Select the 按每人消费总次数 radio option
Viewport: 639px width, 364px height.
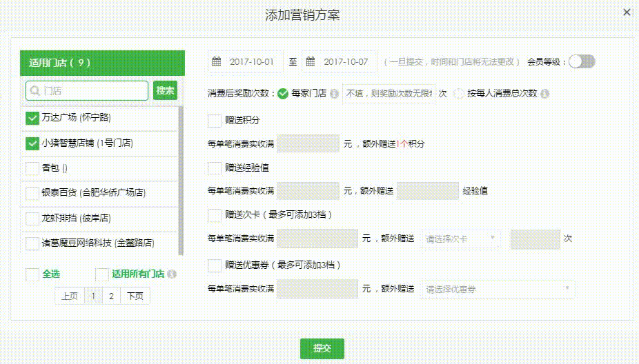coord(459,94)
